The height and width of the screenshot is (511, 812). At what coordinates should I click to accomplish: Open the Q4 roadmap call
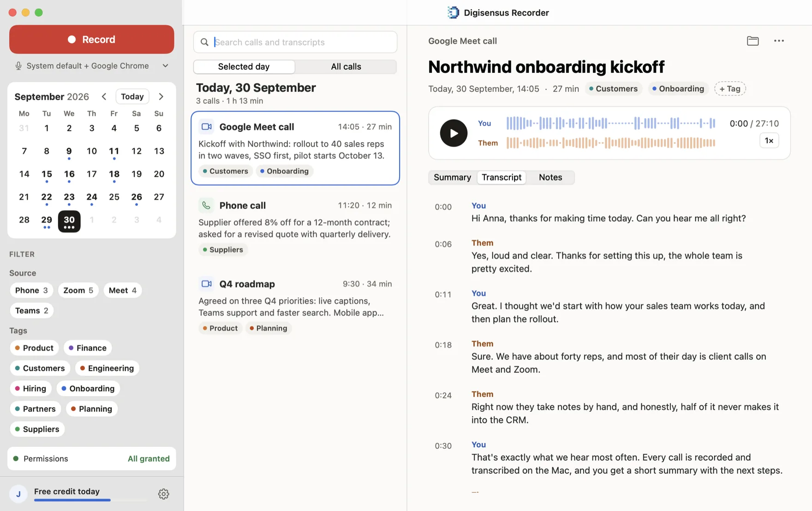295,306
